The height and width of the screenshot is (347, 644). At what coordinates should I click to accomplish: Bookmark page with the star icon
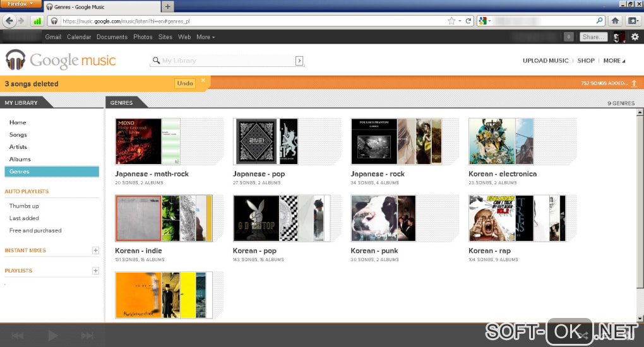[x=451, y=21]
